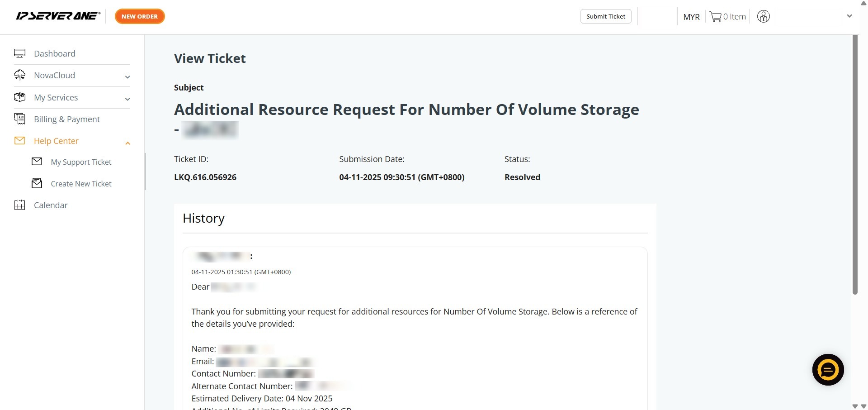Click the Calendar grid icon
Image resolution: width=868 pixels, height=410 pixels.
[19, 205]
